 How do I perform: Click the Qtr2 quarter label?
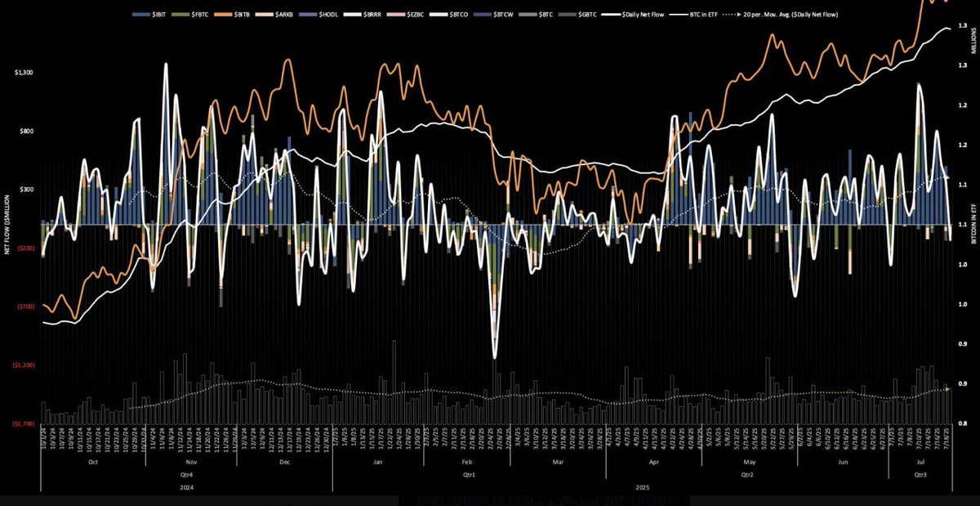click(x=746, y=473)
